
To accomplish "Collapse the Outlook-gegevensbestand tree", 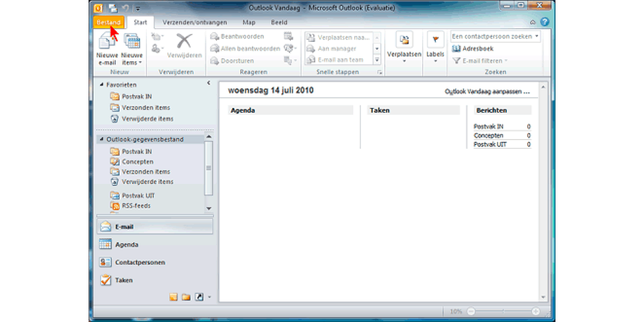I will 102,139.
